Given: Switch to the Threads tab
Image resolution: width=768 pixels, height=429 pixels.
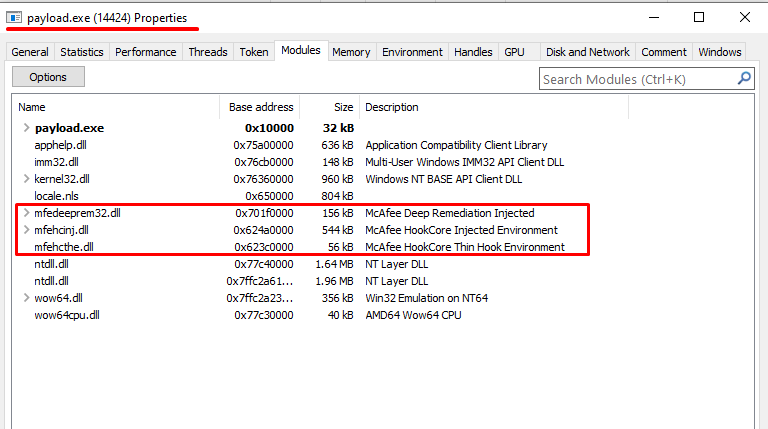Looking at the screenshot, I should coord(208,52).
